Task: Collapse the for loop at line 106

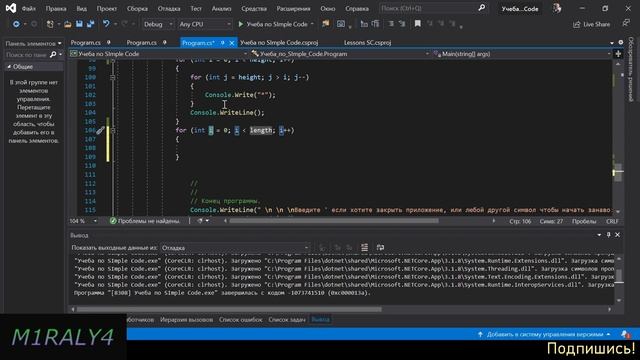Action: tap(113, 131)
